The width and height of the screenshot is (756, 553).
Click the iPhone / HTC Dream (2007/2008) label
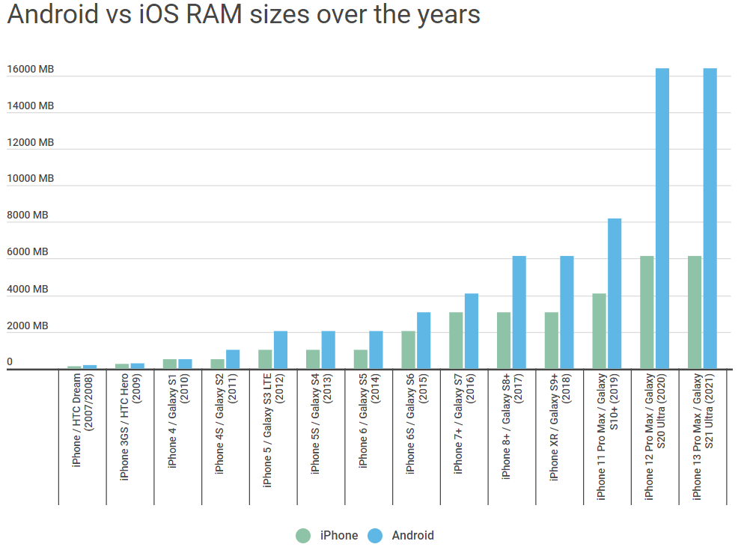[x=82, y=420]
